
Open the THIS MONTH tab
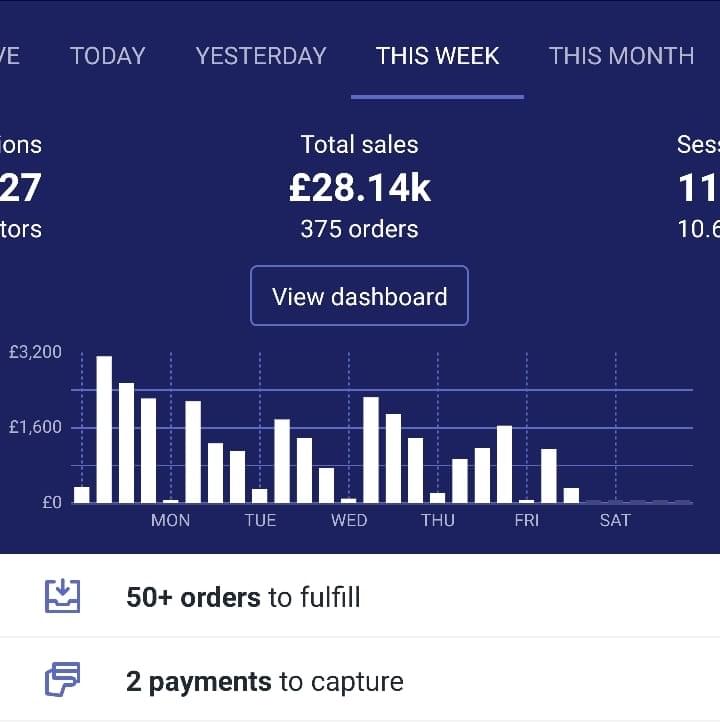pyautogui.click(x=621, y=56)
